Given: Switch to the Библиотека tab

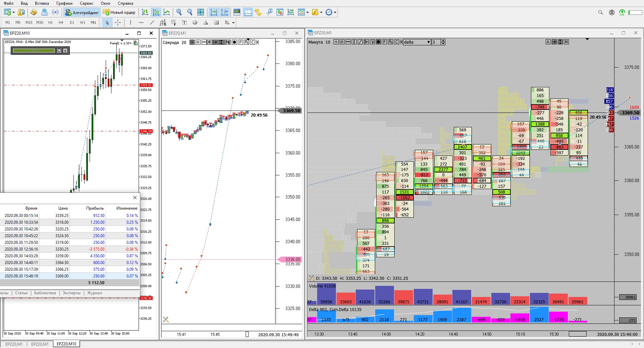Looking at the screenshot, I should [45, 293].
